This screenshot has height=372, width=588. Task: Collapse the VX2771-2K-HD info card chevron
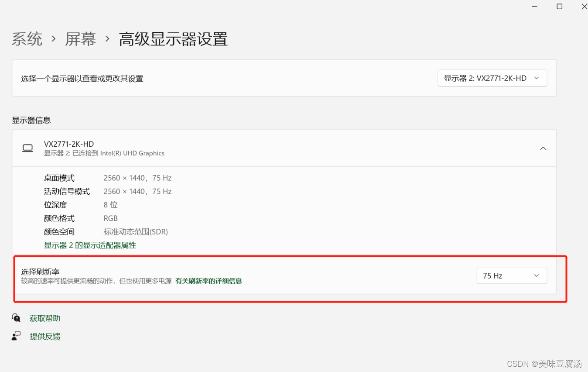pyautogui.click(x=543, y=148)
